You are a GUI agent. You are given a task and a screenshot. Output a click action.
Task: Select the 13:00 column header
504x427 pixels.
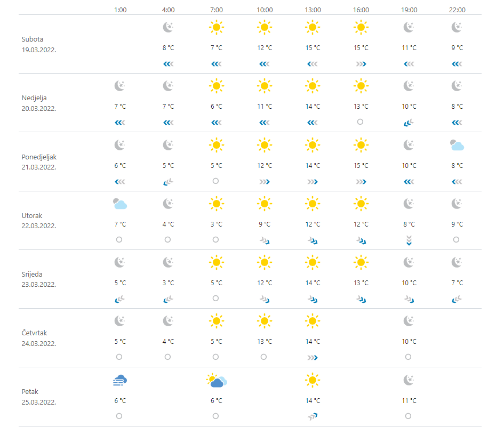[313, 10]
